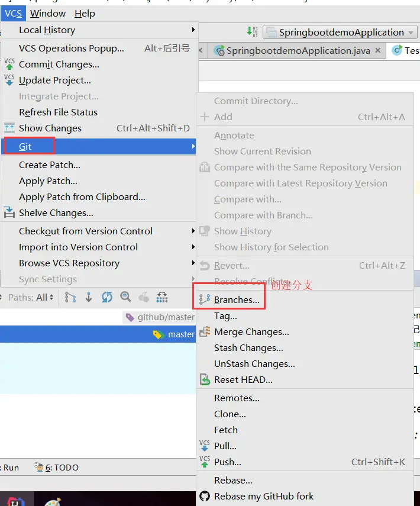The height and width of the screenshot is (506, 420).
Task: Choose Merge Changes in Git submenu
Action: [305, 332]
